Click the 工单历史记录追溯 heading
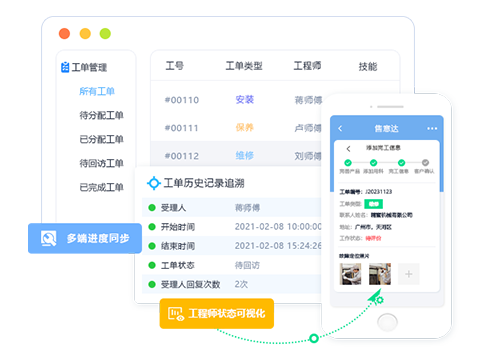The image size is (480, 360). [204, 183]
